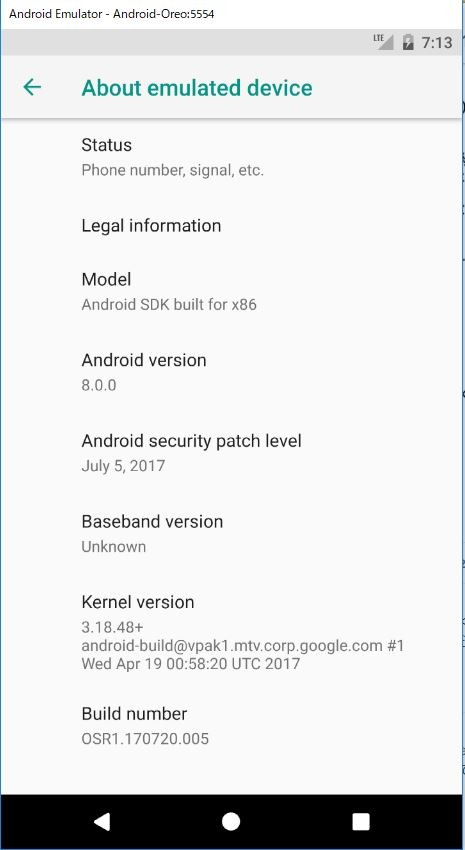Click the July 5, 2017 patch date
Viewport: 465px width, 850px height.
[x=123, y=466]
